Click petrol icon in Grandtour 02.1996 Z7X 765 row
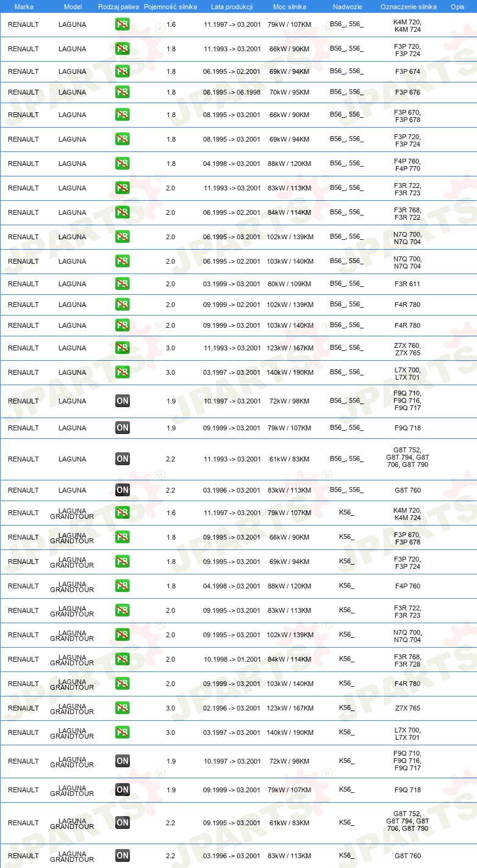The width and height of the screenshot is (477, 868). coord(123,708)
